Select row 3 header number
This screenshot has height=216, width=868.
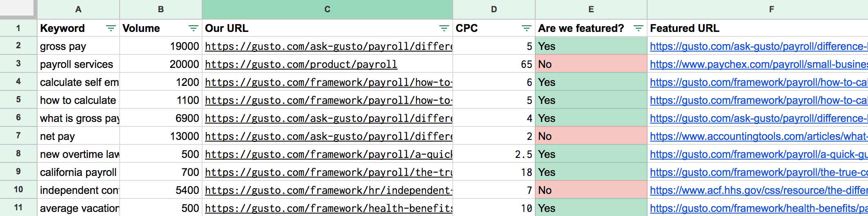tap(18, 64)
